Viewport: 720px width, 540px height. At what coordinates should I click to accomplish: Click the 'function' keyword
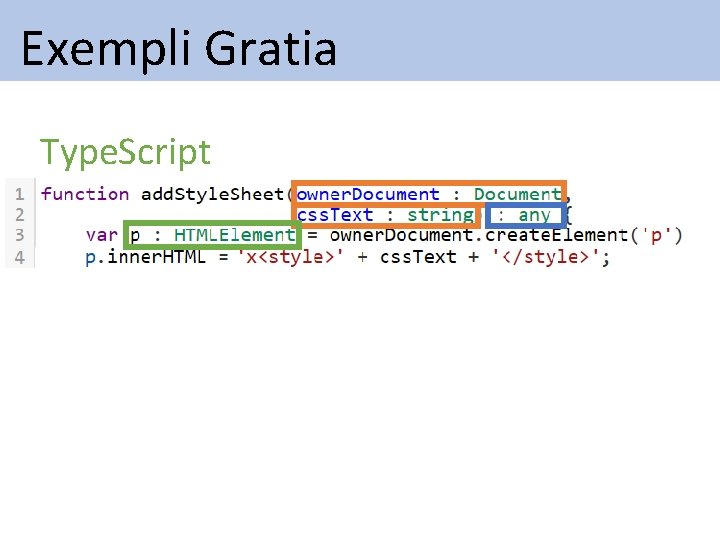[85, 194]
